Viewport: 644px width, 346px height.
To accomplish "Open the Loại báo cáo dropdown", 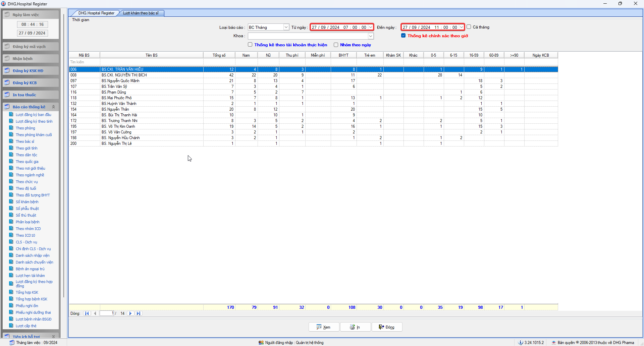I will [x=286, y=27].
